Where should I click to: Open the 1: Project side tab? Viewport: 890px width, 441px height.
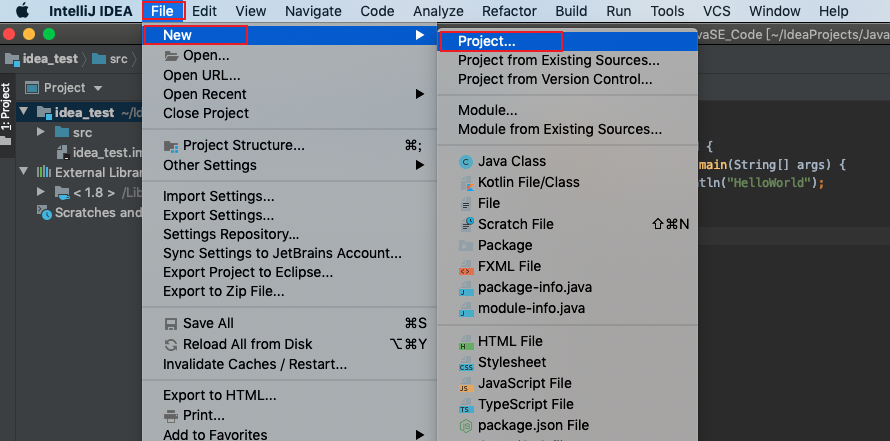click(x=6, y=107)
